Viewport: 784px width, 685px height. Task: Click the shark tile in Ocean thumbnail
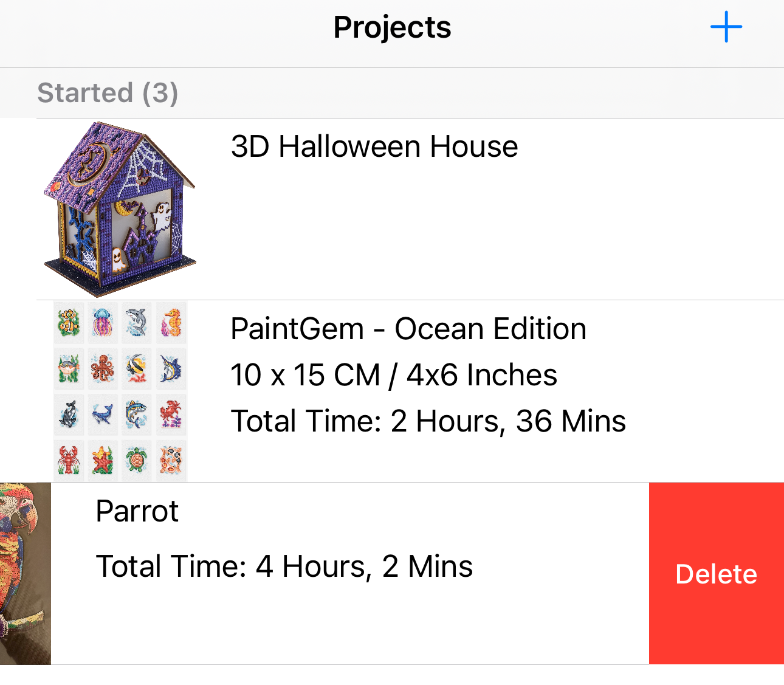137,322
